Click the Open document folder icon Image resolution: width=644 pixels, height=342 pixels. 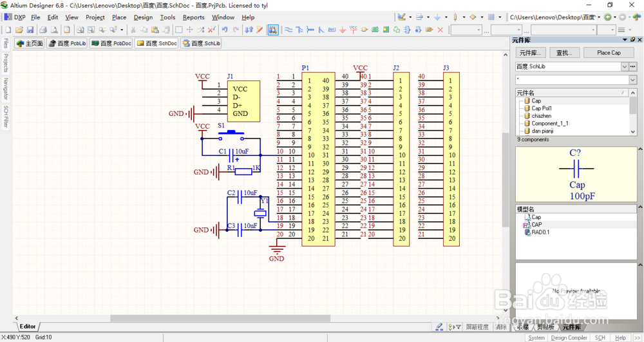pyautogui.click(x=19, y=30)
